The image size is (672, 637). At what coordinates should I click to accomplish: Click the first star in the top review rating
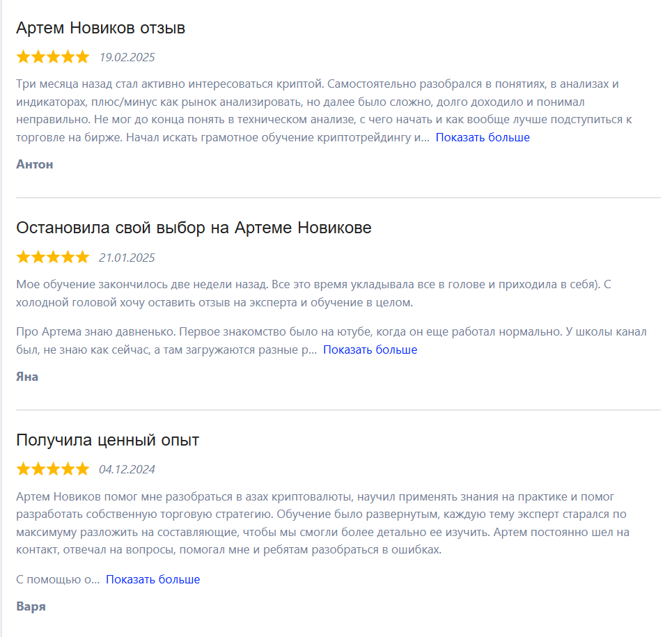[23, 56]
